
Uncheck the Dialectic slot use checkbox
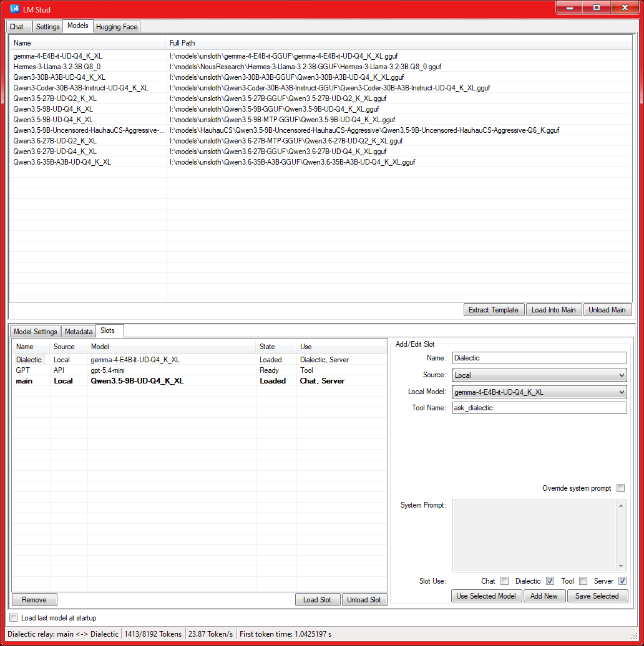point(550,581)
